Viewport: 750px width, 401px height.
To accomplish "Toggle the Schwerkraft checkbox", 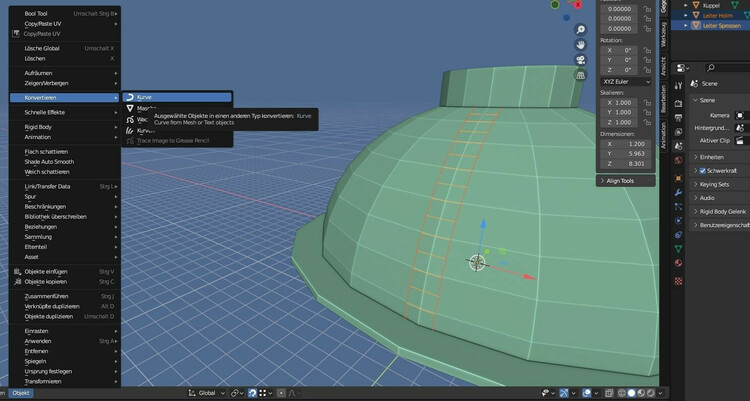I will [x=703, y=170].
